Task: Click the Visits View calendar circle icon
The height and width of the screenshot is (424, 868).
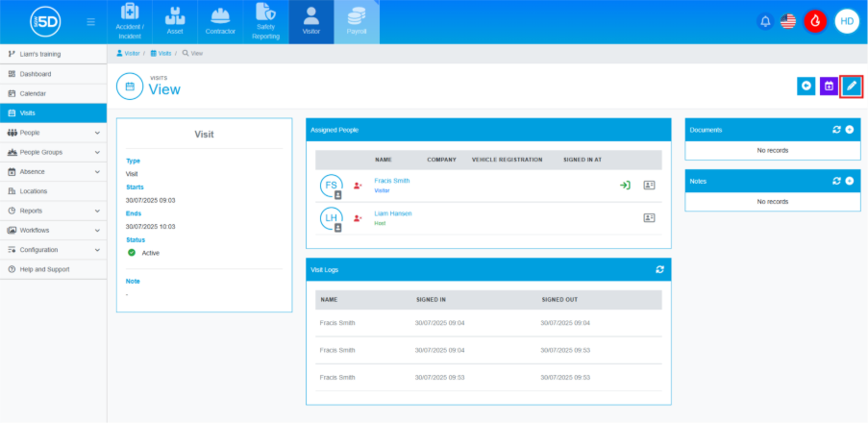Action: click(x=130, y=87)
